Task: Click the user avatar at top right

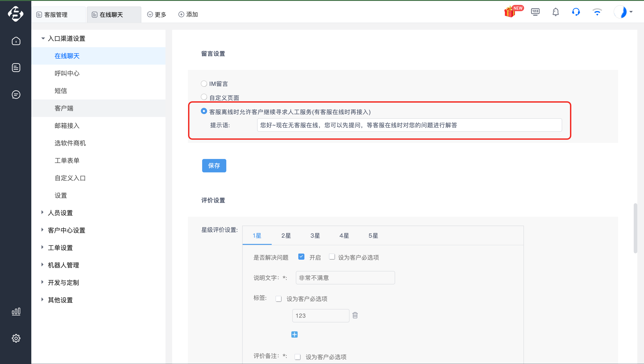Action: (621, 12)
